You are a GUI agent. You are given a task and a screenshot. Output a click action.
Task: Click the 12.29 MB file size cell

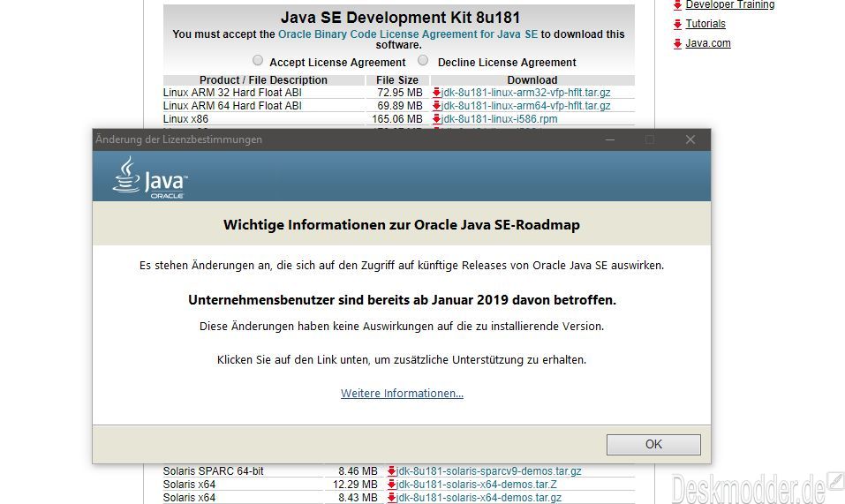pyautogui.click(x=355, y=485)
